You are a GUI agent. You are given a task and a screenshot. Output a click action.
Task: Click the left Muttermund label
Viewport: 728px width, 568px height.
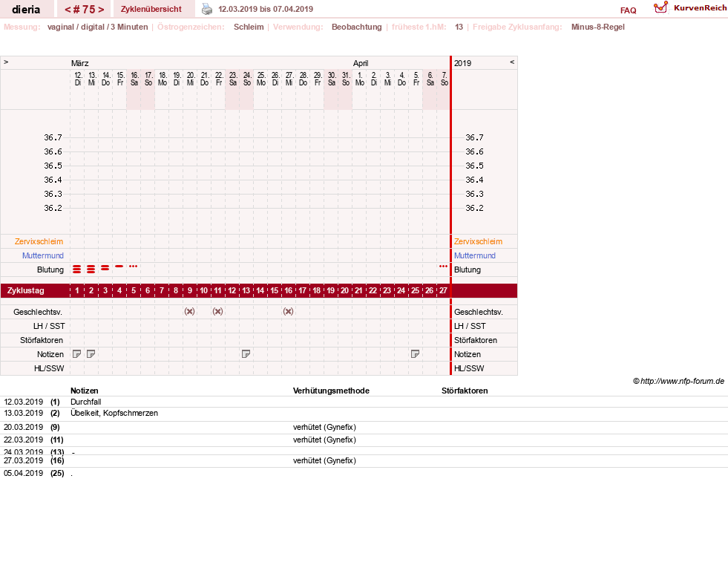(43, 255)
